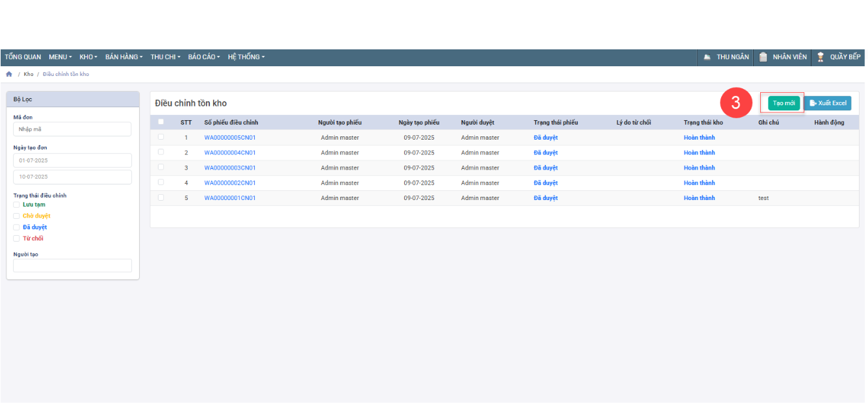Expand the KHO dropdown menu
This screenshot has width=868, height=404.
coord(88,57)
